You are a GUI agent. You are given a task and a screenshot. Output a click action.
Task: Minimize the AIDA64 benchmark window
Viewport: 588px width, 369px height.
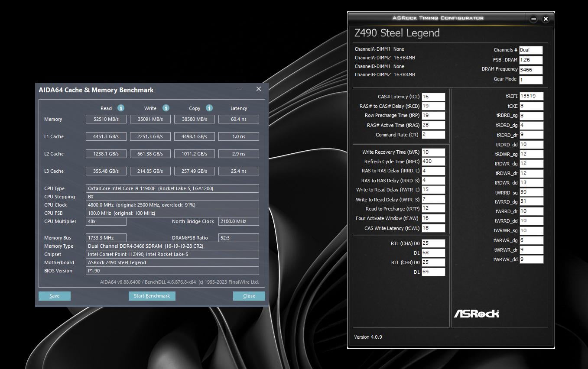(239, 89)
